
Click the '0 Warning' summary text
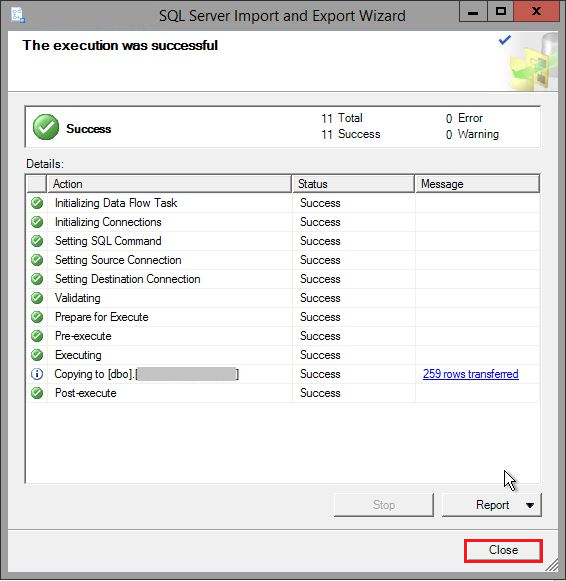click(472, 134)
